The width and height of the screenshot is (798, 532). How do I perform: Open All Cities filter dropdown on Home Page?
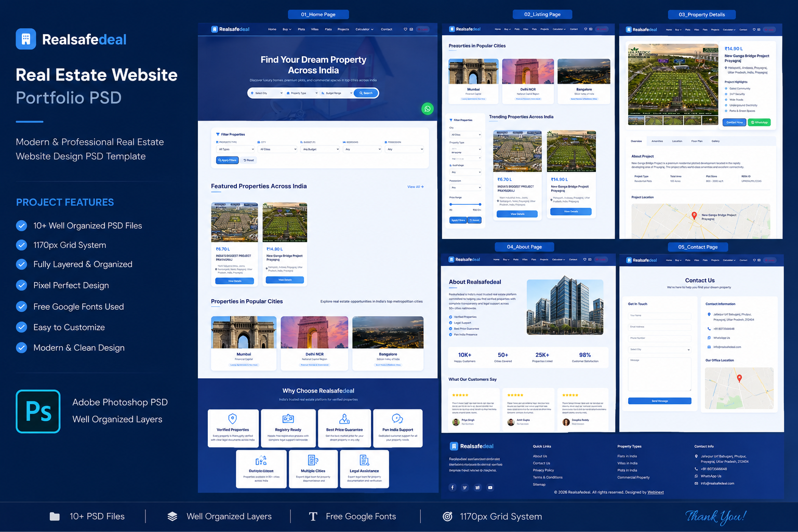click(278, 149)
